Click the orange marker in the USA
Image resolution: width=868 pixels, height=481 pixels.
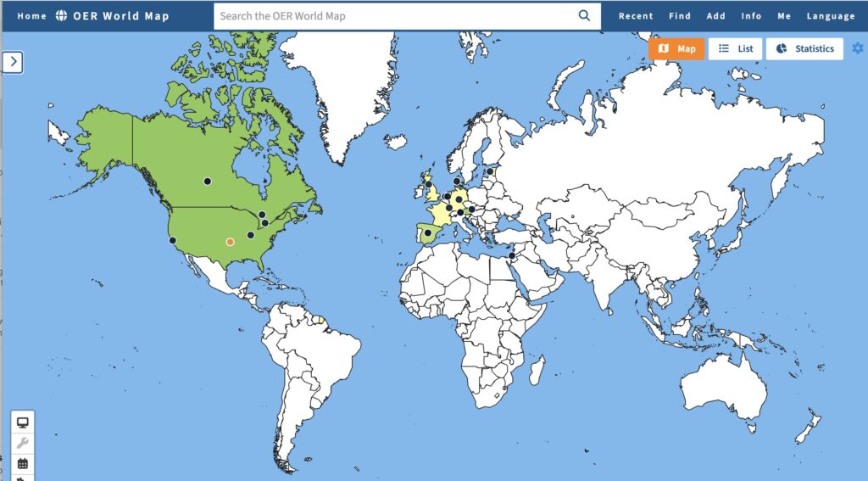point(230,241)
